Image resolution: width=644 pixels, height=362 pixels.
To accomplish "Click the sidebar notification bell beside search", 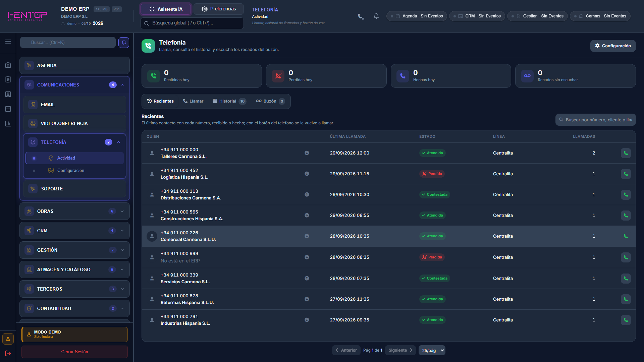I will 124,43.
